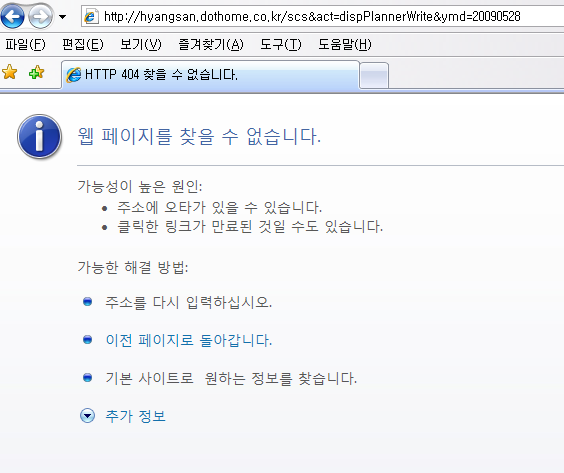
Task: Click the 이전 페이지로 돌아갑니다 link
Action: coord(189,340)
